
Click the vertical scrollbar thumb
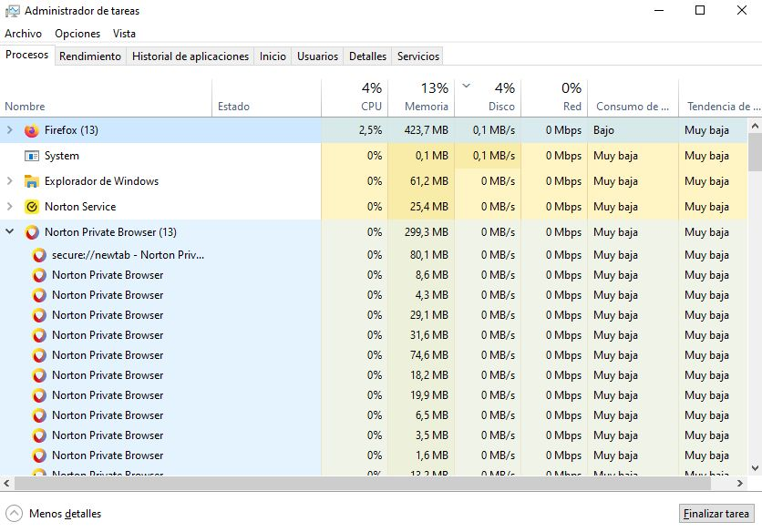point(755,152)
